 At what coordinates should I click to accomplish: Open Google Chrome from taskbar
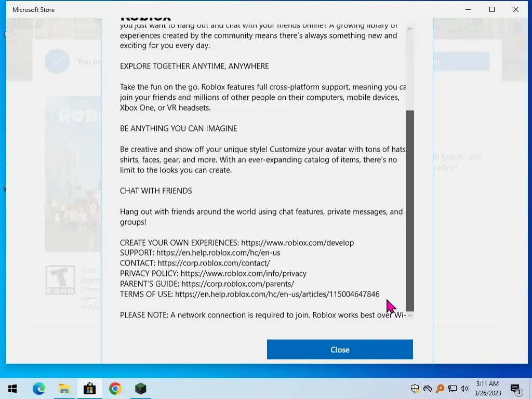(115, 389)
